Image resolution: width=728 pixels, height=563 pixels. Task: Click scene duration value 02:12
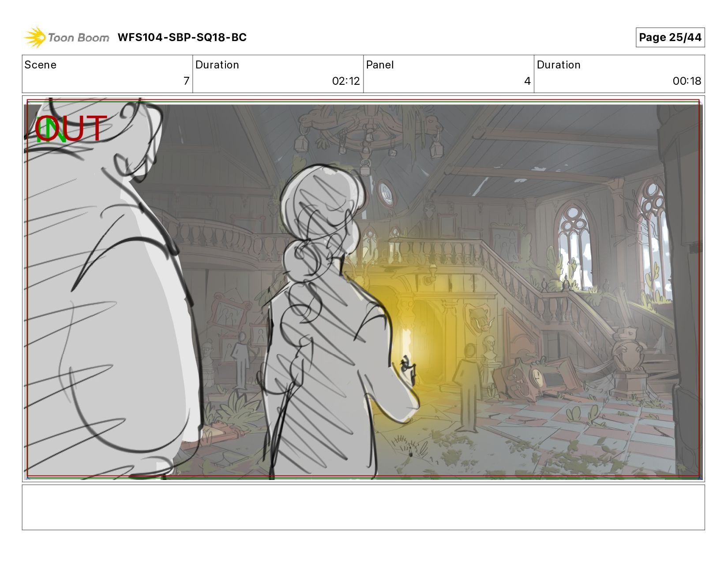(x=346, y=81)
